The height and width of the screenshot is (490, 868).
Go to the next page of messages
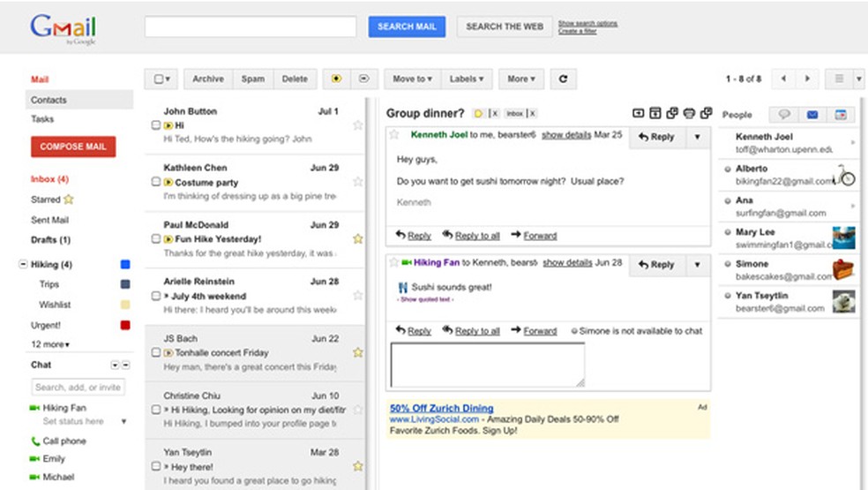point(806,79)
